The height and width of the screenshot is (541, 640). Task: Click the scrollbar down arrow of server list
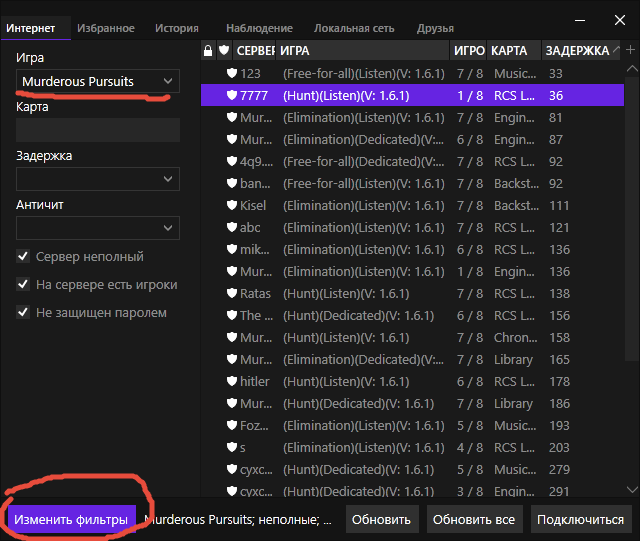(x=632, y=489)
